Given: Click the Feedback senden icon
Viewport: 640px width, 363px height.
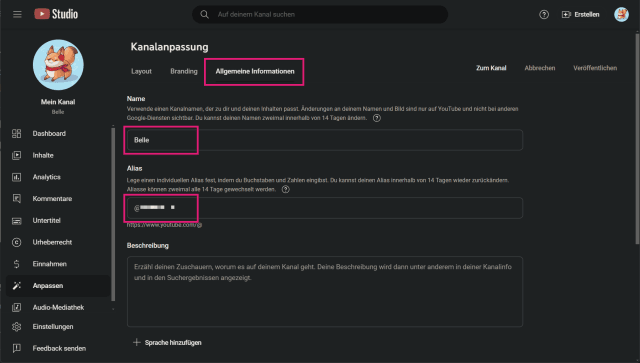Looking at the screenshot, I should [16, 348].
